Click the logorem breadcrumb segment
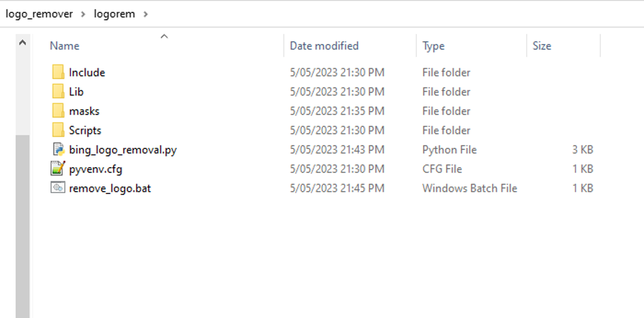Screen dimensions: 644x318 [114, 14]
